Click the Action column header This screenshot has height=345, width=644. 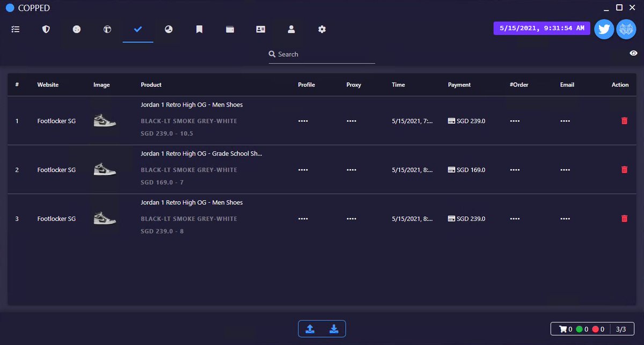pyautogui.click(x=620, y=85)
